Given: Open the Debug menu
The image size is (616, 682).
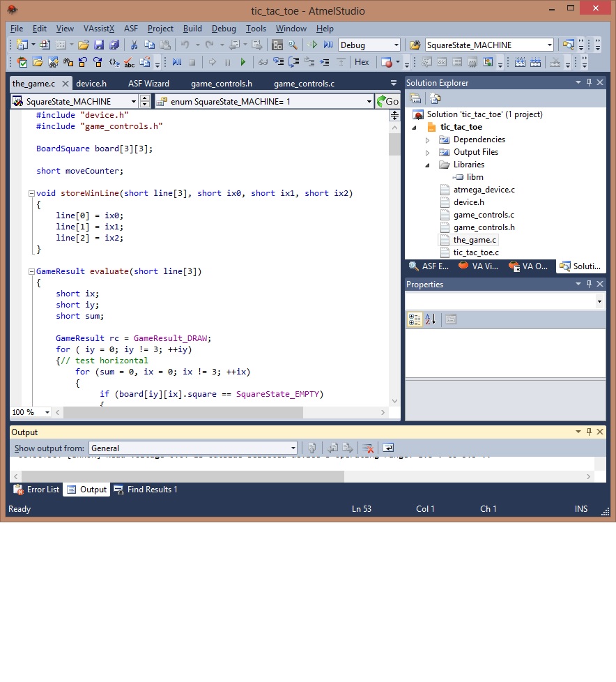Looking at the screenshot, I should coord(224,29).
